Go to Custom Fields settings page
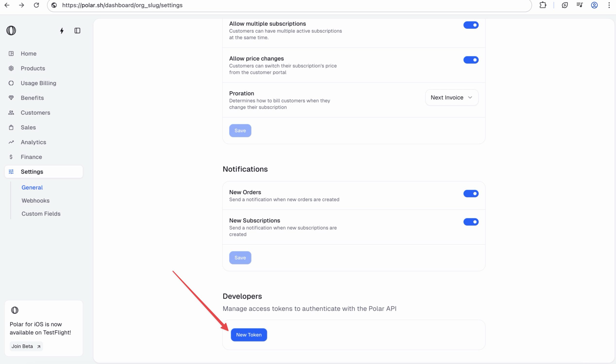Image resolution: width=616 pixels, height=364 pixels. coord(41,214)
